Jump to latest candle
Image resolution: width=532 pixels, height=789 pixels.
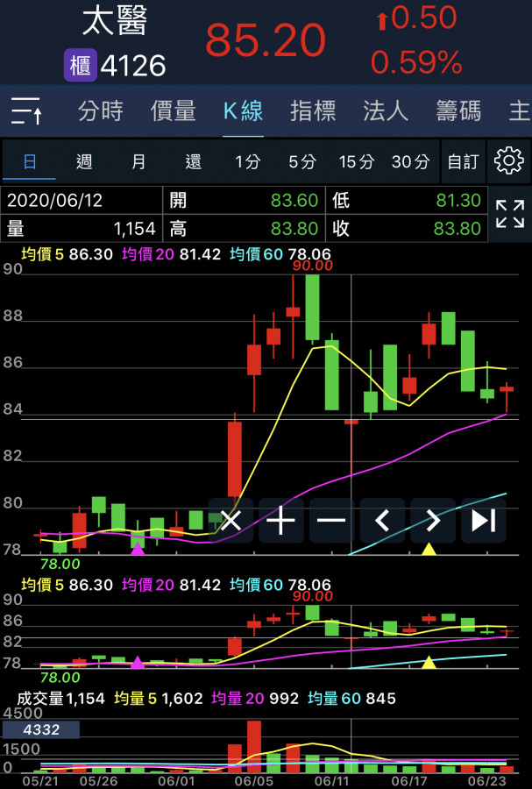[483, 521]
